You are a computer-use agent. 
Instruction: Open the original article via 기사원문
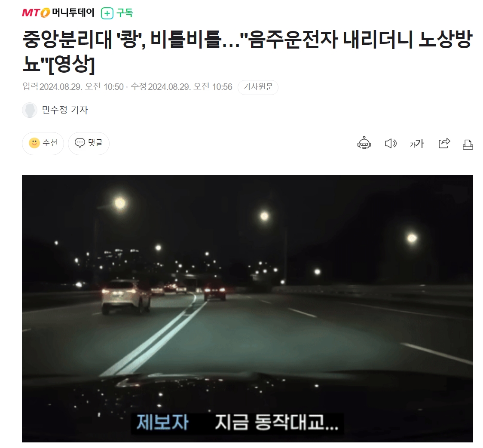pyautogui.click(x=258, y=87)
